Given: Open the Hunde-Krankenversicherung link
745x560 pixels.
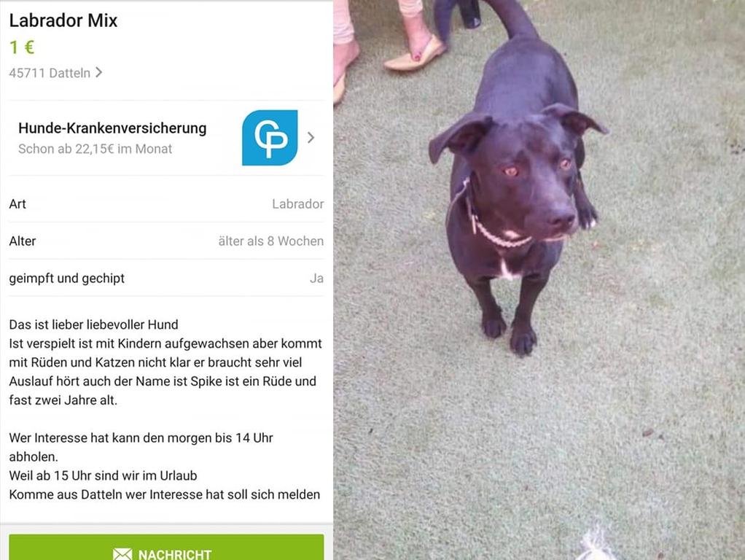Looking at the screenshot, I should pyautogui.click(x=112, y=128).
